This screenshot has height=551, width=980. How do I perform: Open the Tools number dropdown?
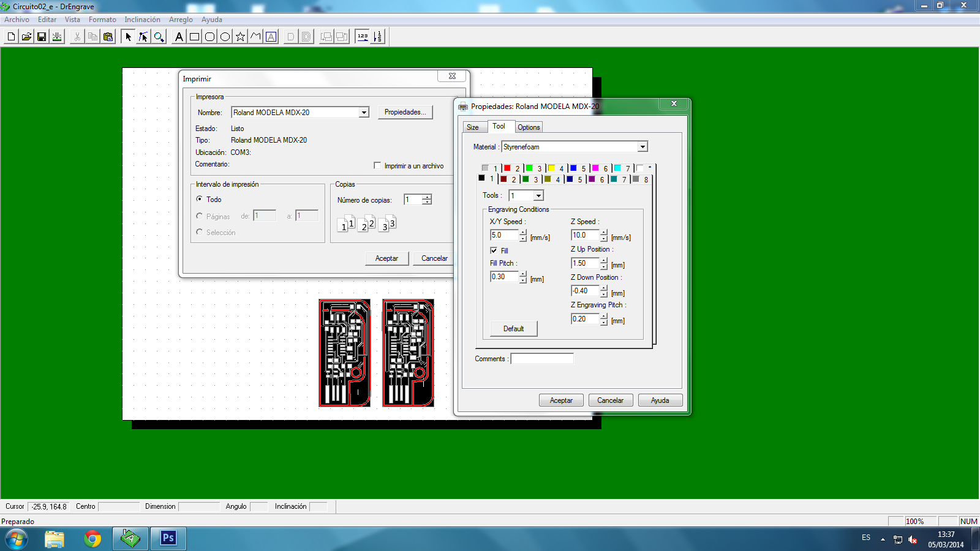click(x=538, y=196)
